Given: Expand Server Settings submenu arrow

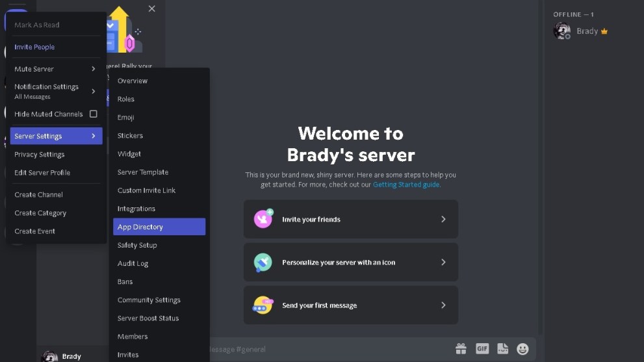Looking at the screenshot, I should (93, 136).
